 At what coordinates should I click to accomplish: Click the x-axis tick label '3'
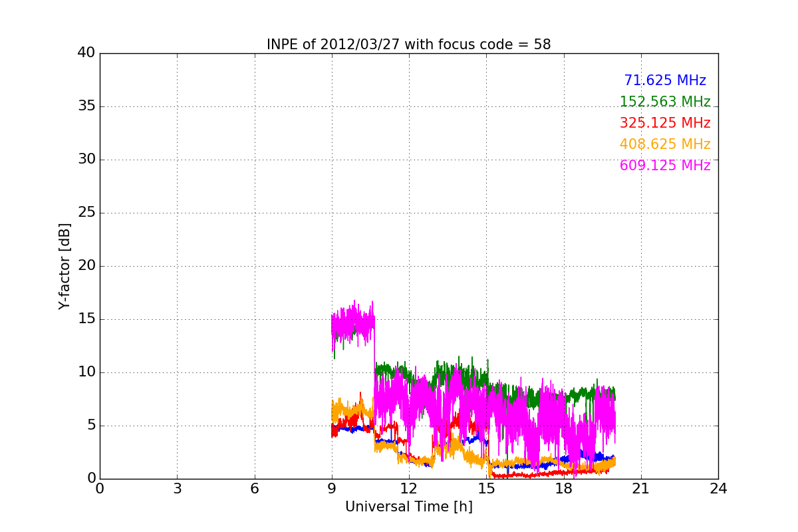[177, 489]
